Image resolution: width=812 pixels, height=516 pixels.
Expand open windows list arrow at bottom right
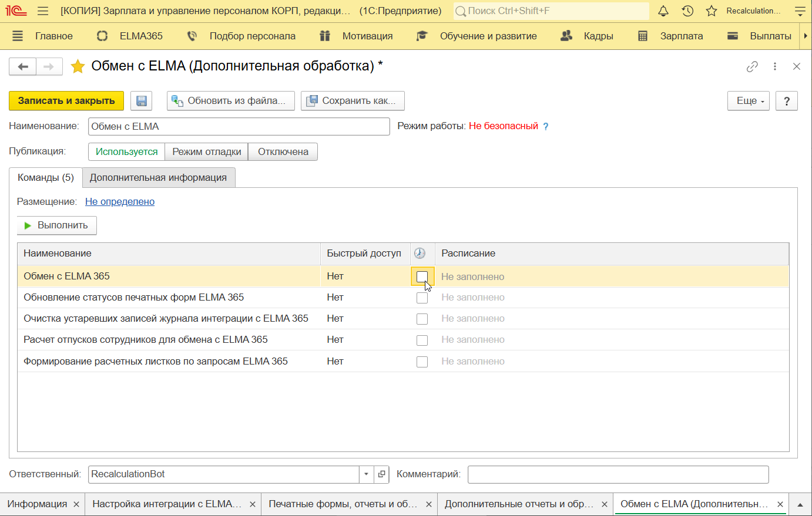point(800,504)
